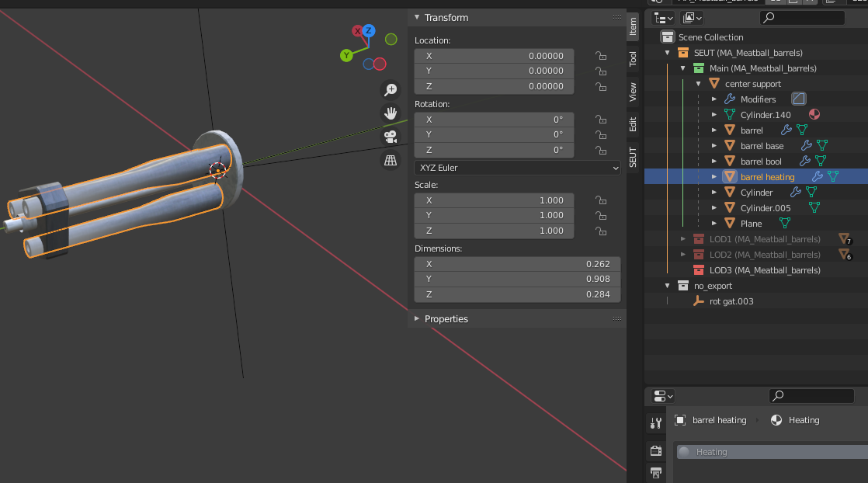The width and height of the screenshot is (868, 483).
Task: Switch to the Tool sidebar tab
Action: click(x=633, y=59)
